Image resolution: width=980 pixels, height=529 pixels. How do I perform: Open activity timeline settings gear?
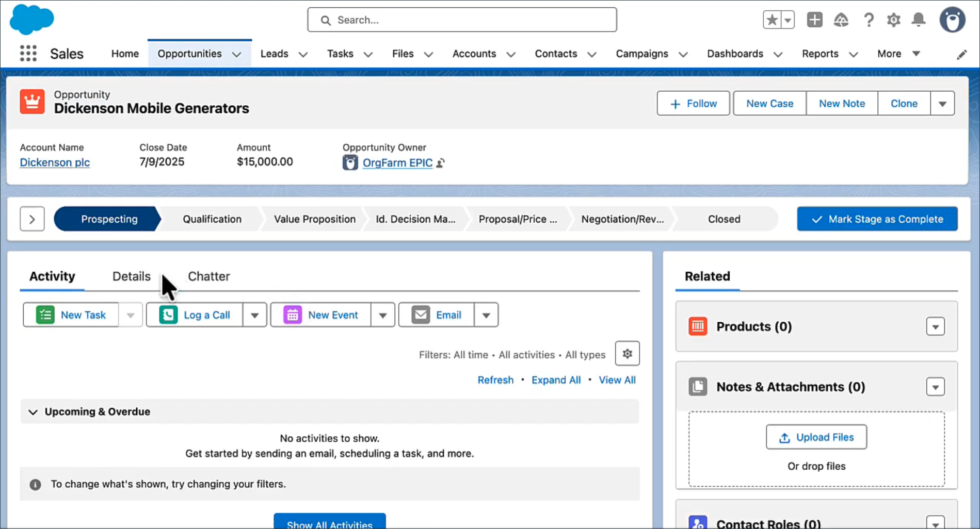[x=627, y=354]
